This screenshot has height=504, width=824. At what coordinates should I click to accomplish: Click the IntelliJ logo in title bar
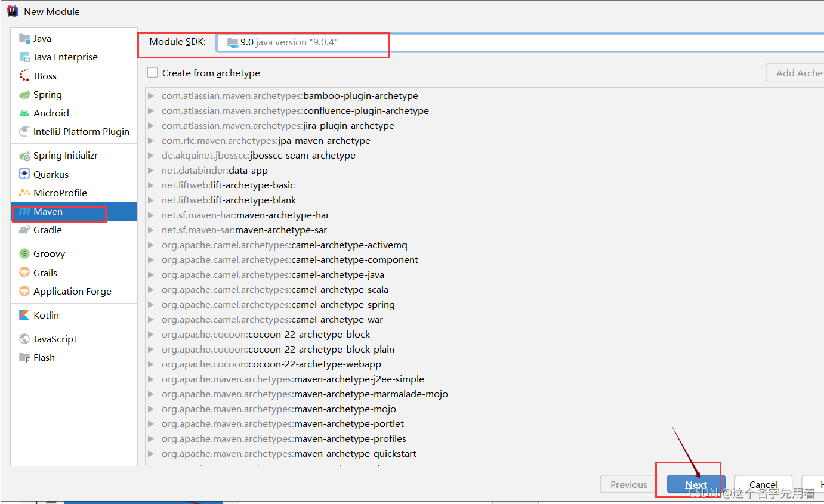13,11
